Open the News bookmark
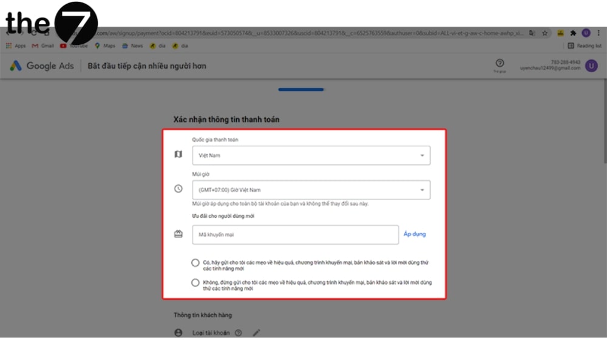 pos(132,45)
